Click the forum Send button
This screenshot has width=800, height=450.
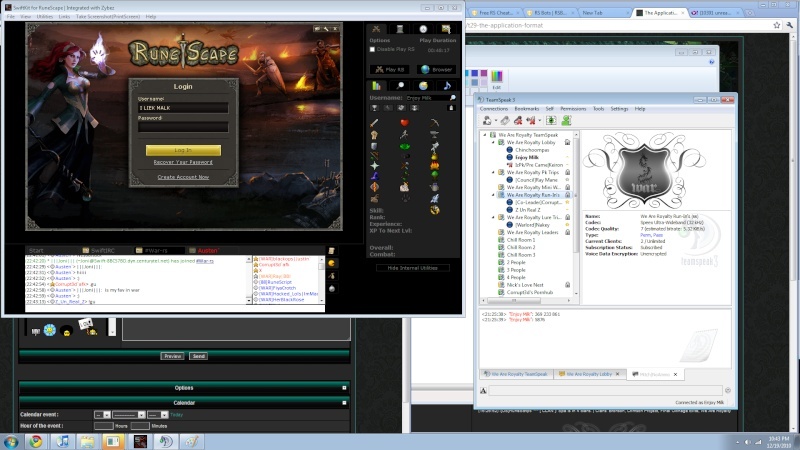pos(198,356)
